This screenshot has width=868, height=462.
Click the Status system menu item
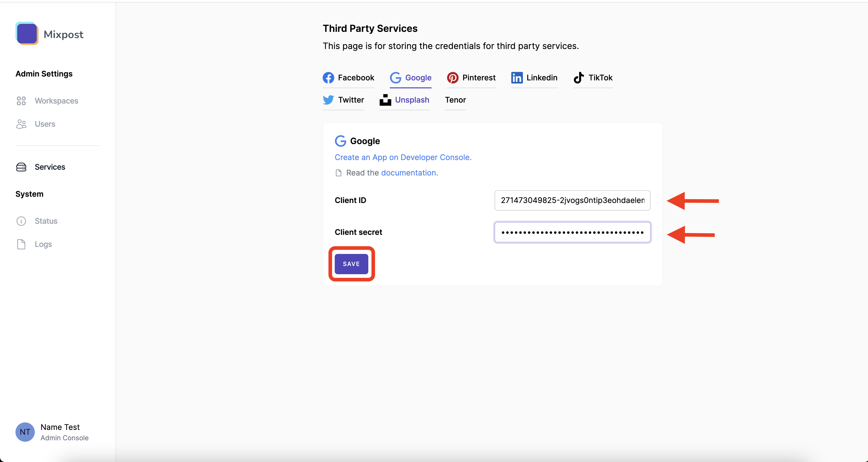(x=45, y=220)
